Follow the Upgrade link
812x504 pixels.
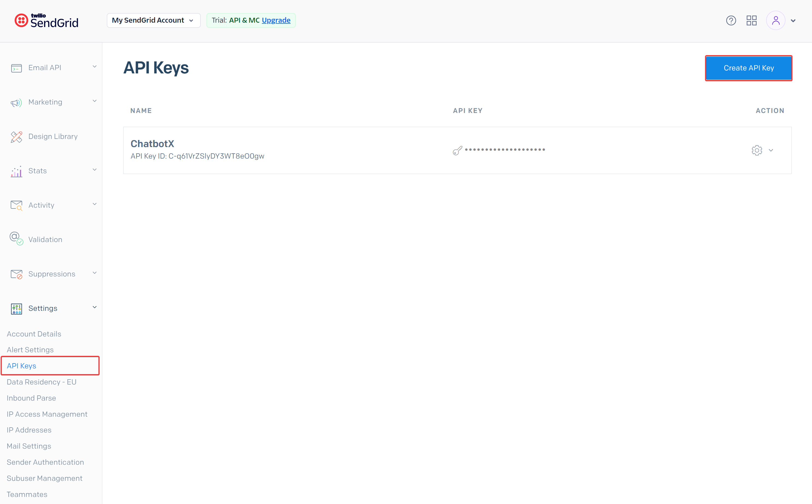276,20
